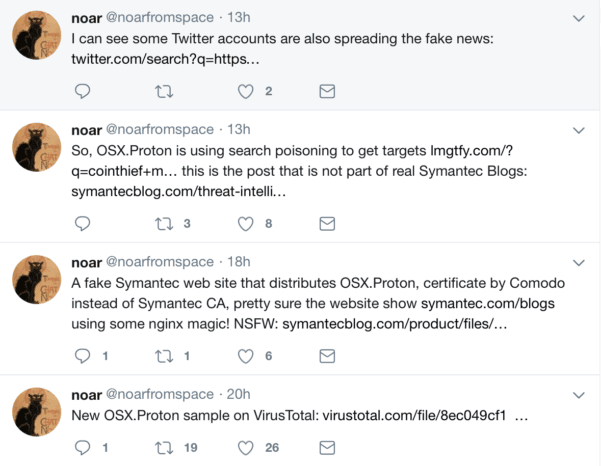601x466 pixels.
Task: Like the VirusTotal sample tweet
Action: (x=245, y=446)
